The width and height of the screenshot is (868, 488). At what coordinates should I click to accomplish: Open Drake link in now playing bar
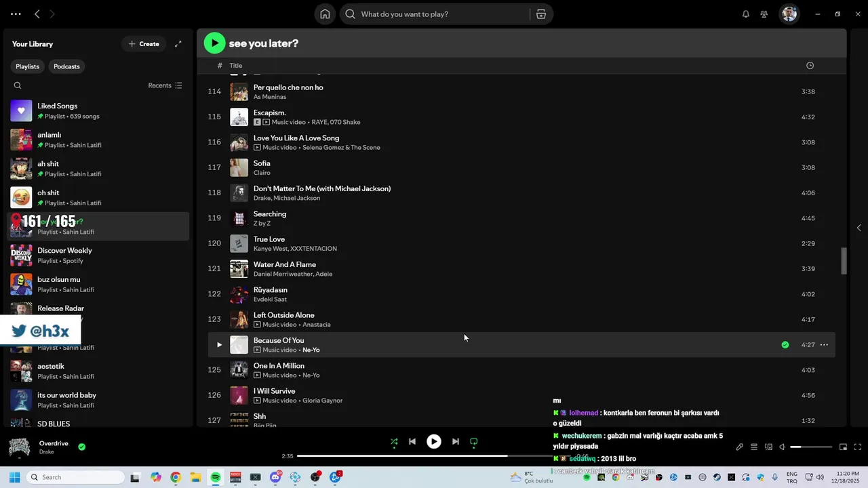(x=46, y=452)
